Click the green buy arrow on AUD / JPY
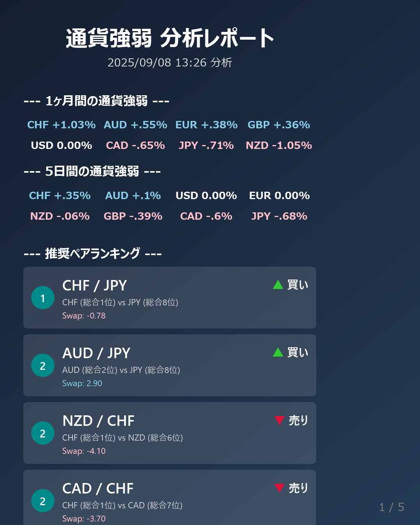This screenshot has width=420, height=525. (x=278, y=352)
